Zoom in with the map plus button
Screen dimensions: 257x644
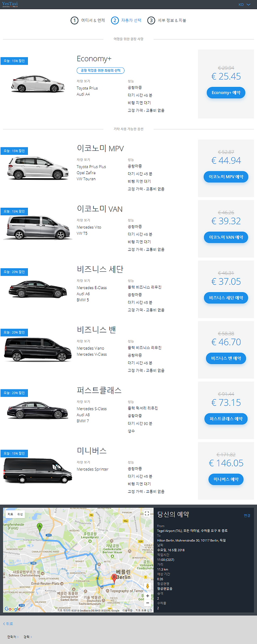pos(147,596)
